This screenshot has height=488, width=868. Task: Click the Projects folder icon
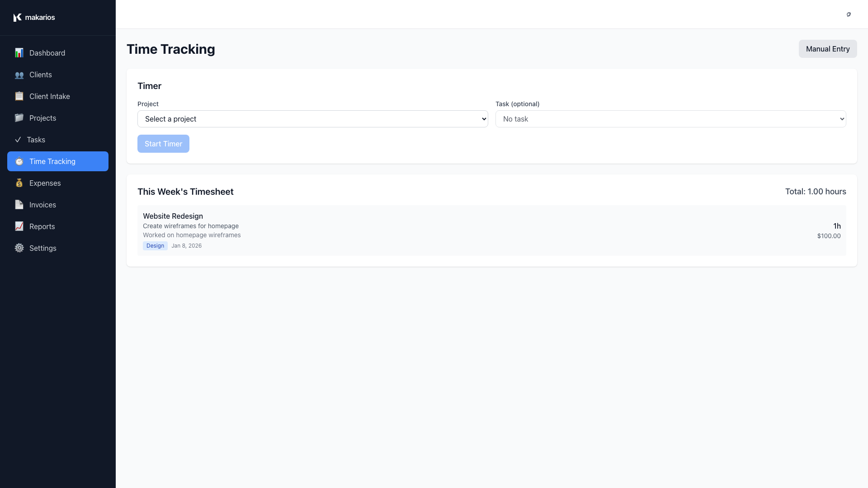19,118
